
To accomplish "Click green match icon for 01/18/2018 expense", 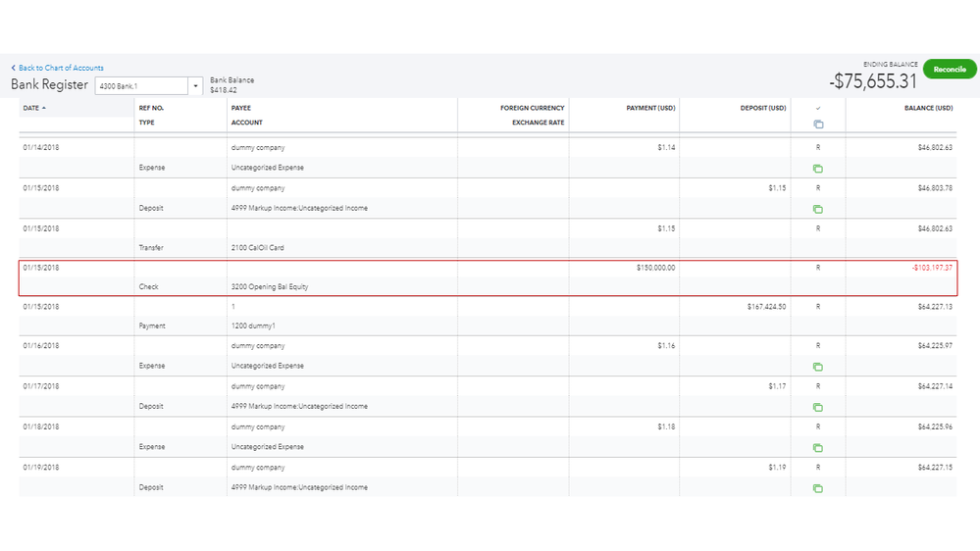I will pyautogui.click(x=817, y=448).
